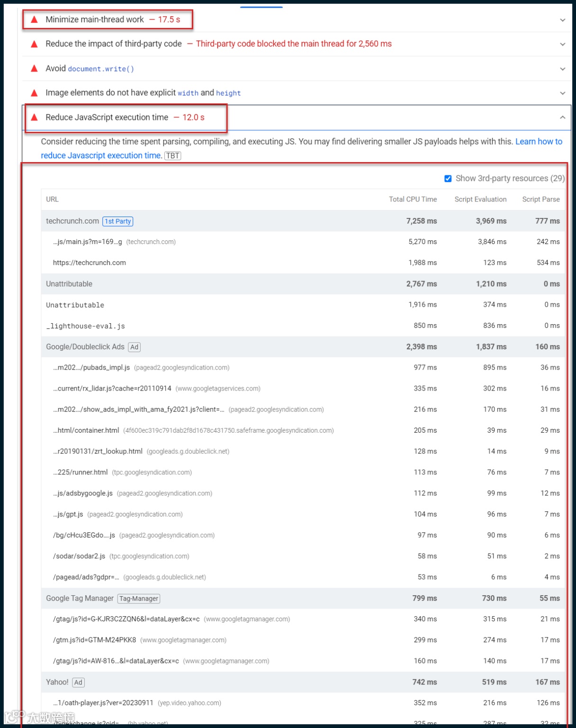Open the https://techcrunch.com link

click(90, 263)
